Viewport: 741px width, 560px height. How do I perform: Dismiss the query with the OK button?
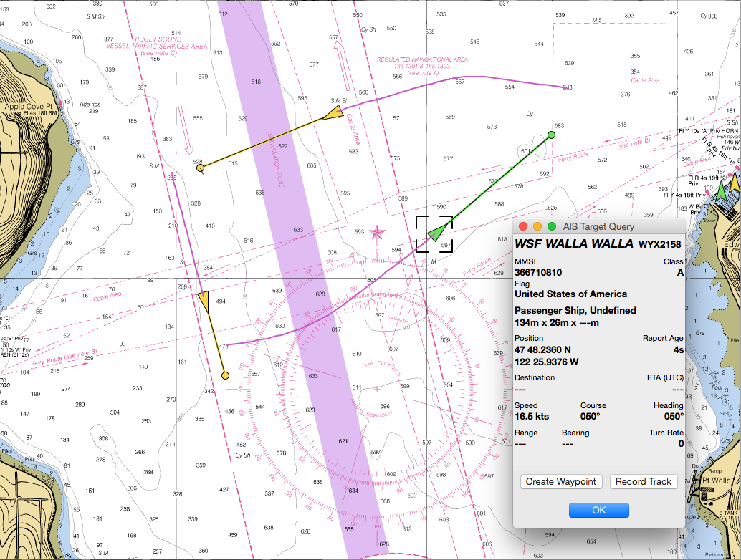[x=598, y=510]
